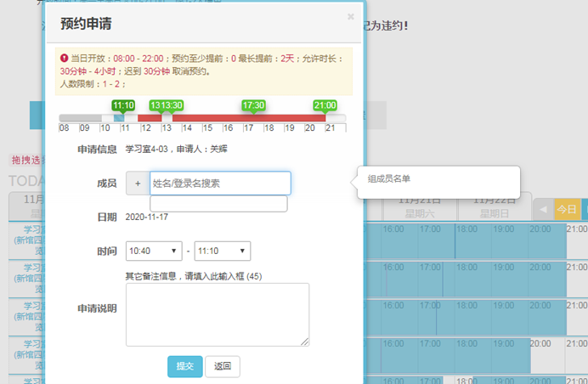
Task: Click the 20:00 free slot in the fourth schedule row
Action: [x=547, y=355]
